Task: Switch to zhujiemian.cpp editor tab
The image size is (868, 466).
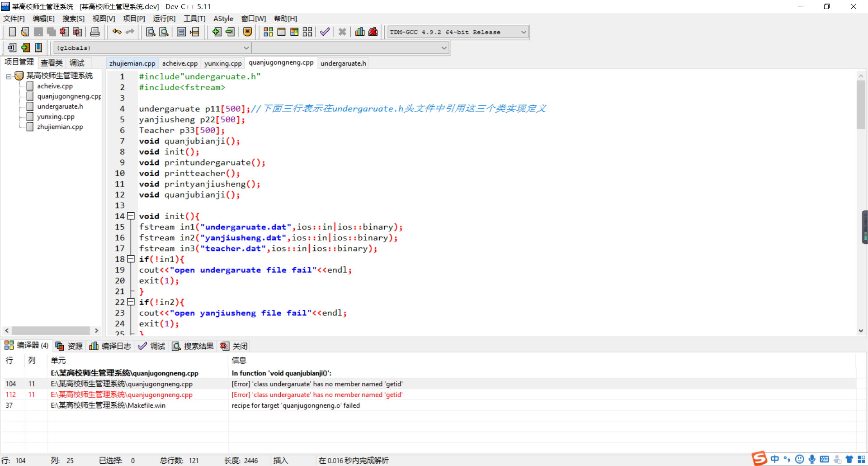Action: tap(132, 63)
